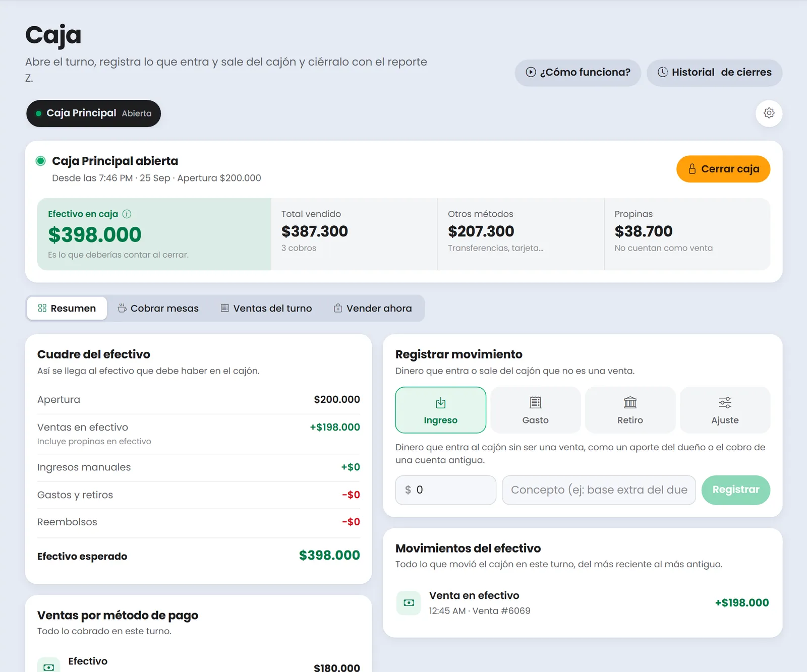Click the Total vendido $387.300 amount
The height and width of the screenshot is (672, 807).
tap(315, 231)
